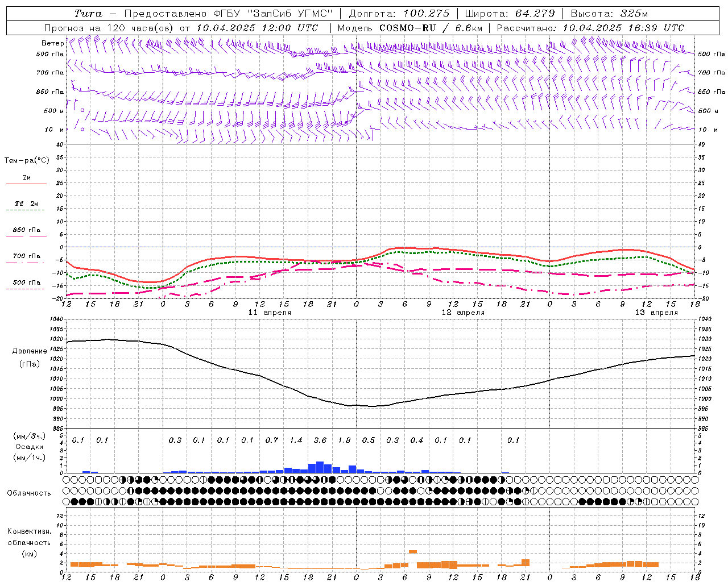Screen dimensions: 728x582
Task: Click the "850 гПа" temperature legend entry
Action: (27, 230)
